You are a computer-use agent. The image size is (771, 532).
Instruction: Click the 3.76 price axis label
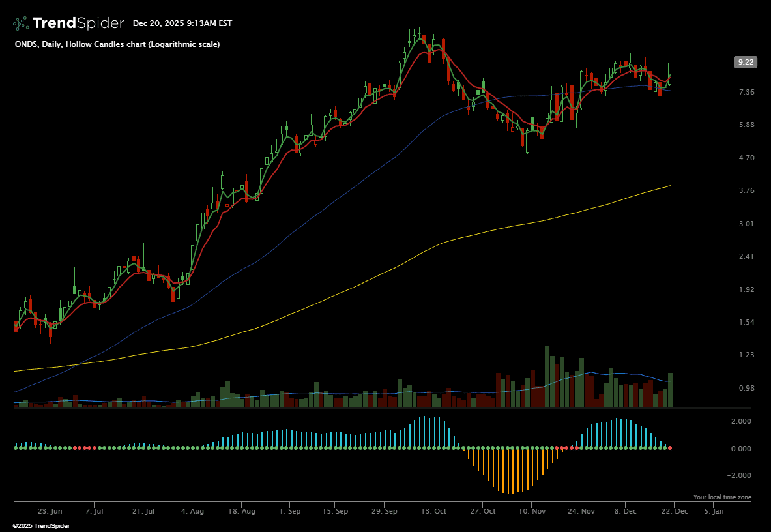click(746, 190)
